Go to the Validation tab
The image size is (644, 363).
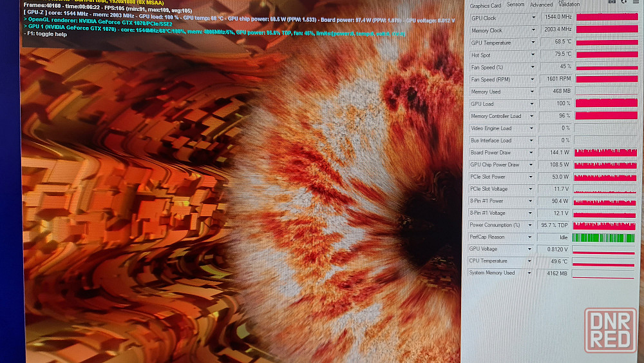point(569,5)
